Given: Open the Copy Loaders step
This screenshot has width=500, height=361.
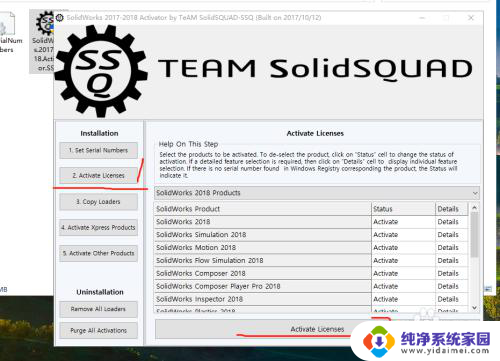Looking at the screenshot, I should pyautogui.click(x=98, y=202).
